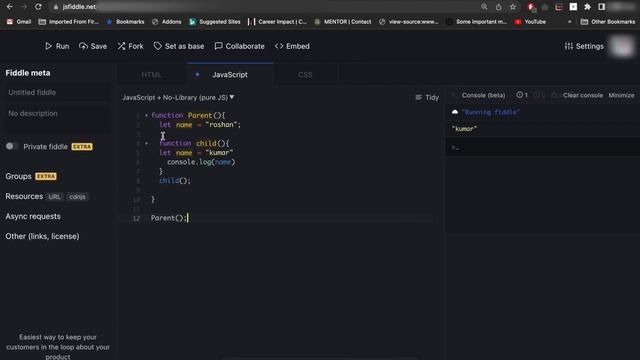Fork this fiddle
The width and height of the screenshot is (640, 360).
131,46
